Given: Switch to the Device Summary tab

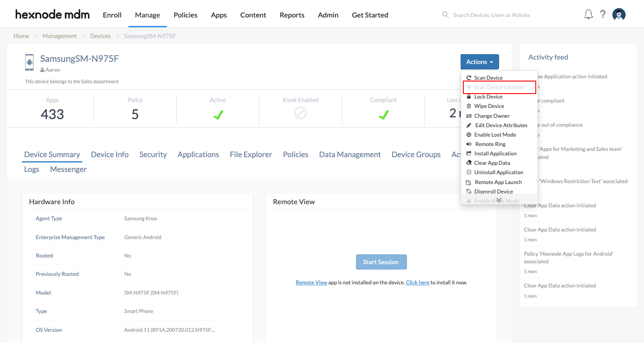Looking at the screenshot, I should (x=52, y=154).
